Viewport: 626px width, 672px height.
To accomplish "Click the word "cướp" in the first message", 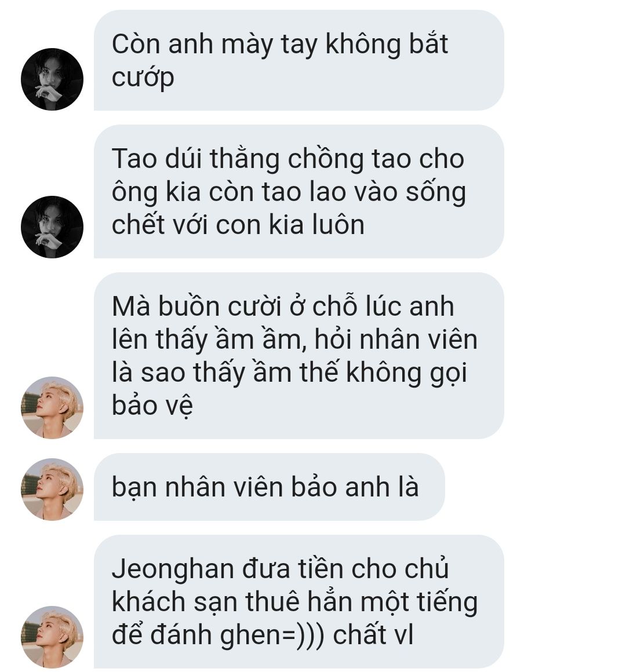I will 143,78.
